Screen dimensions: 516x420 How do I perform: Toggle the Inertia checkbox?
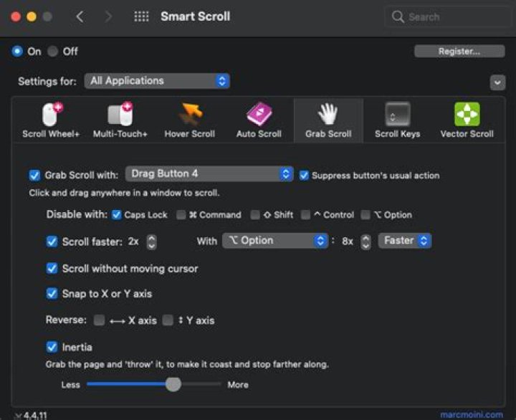(x=52, y=347)
